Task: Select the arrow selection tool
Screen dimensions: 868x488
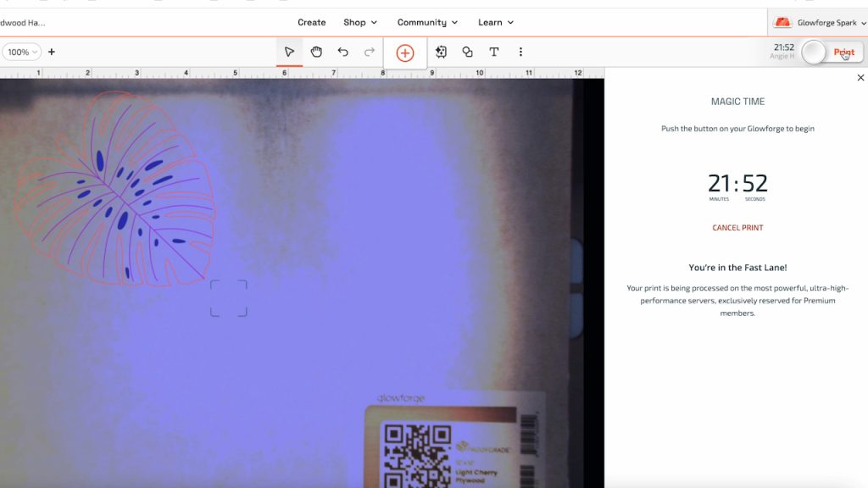Action: coord(289,52)
